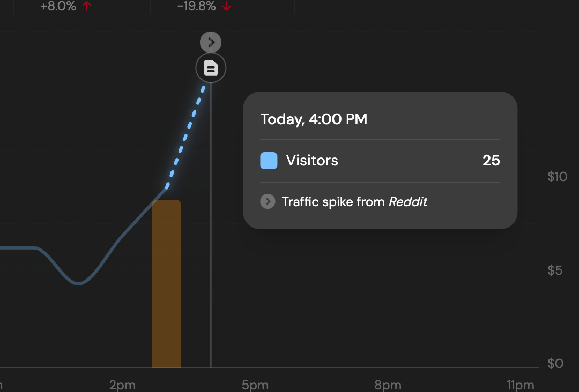The width and height of the screenshot is (579, 392).
Task: Click the $10 revenue axis label
Action: [x=557, y=177]
